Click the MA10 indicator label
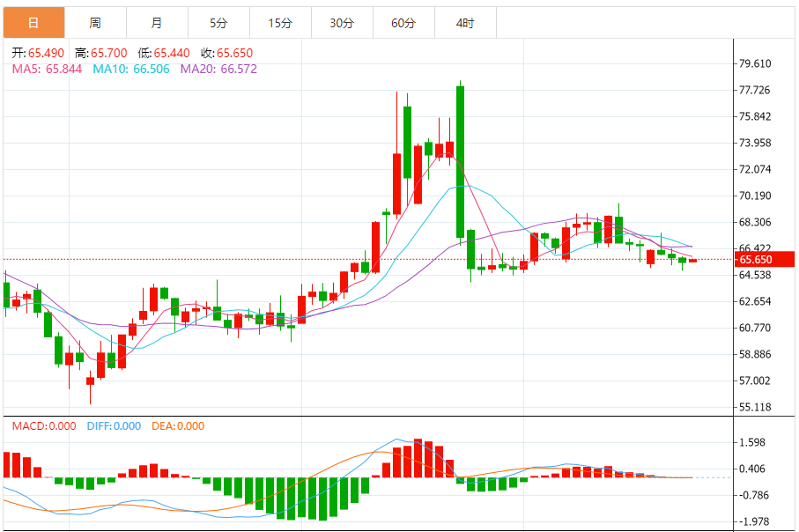This screenshot has height=532, width=799. pyautogui.click(x=131, y=69)
